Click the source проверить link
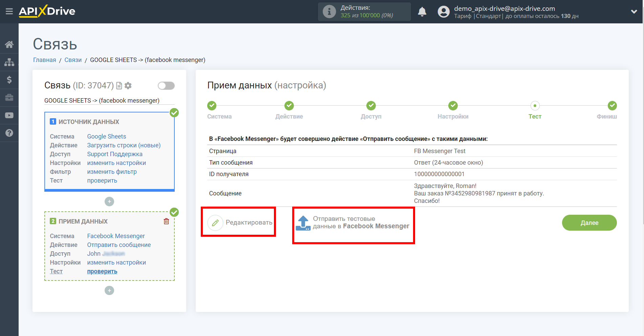Viewport: 644px width, 336px height. point(102,181)
